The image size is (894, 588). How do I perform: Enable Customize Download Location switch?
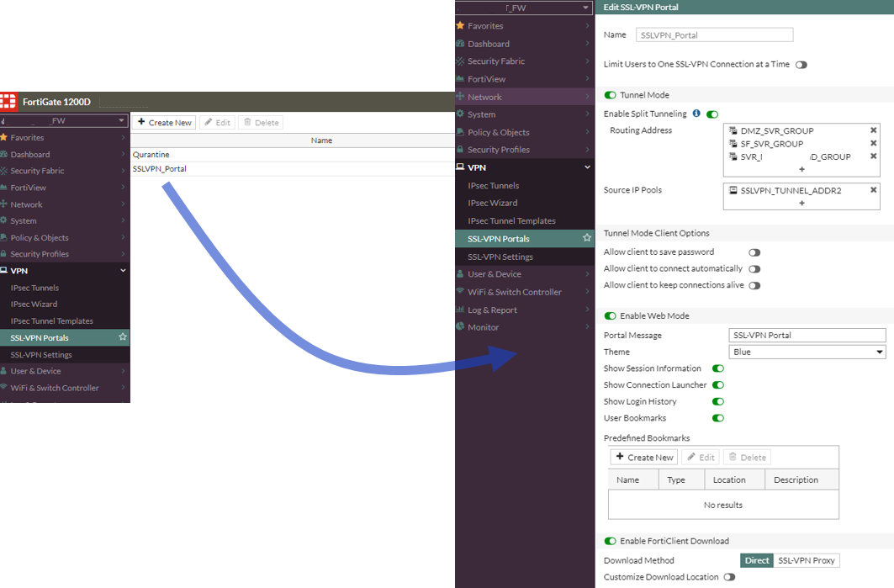tap(729, 577)
